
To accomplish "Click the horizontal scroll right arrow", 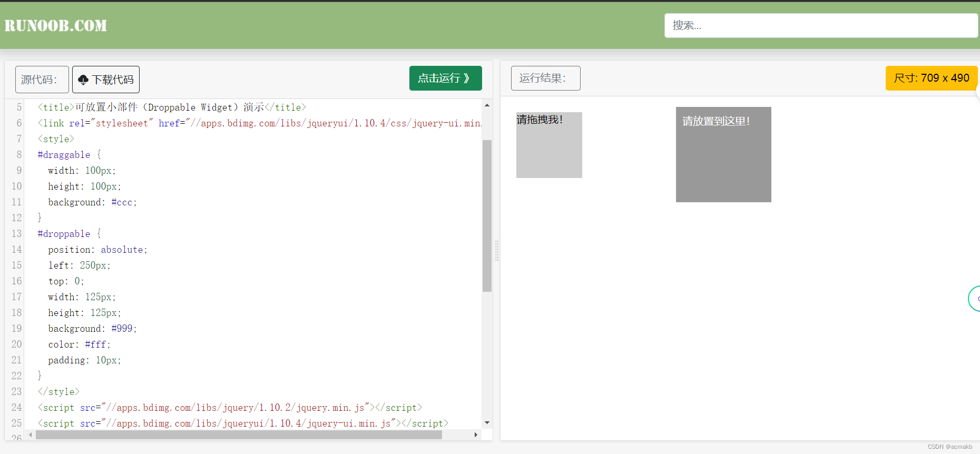I will (x=476, y=435).
